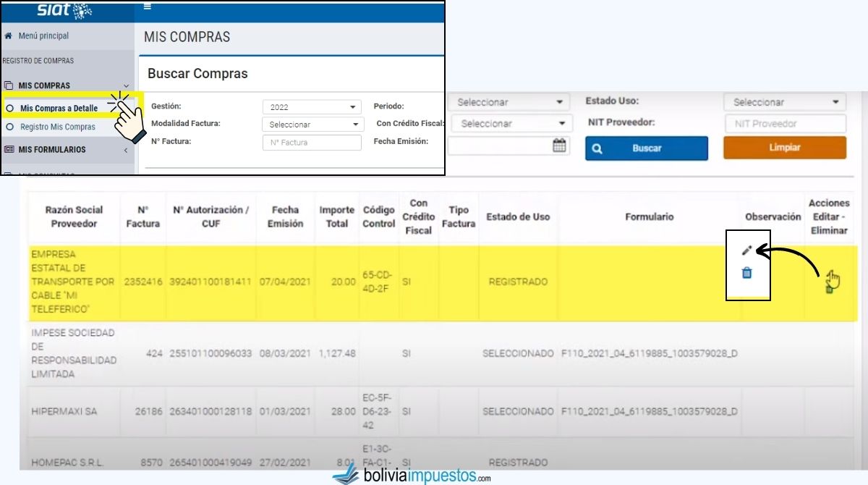
Task: Collapse the MIS COMPRAS menu chevron
Action: pos(127,85)
